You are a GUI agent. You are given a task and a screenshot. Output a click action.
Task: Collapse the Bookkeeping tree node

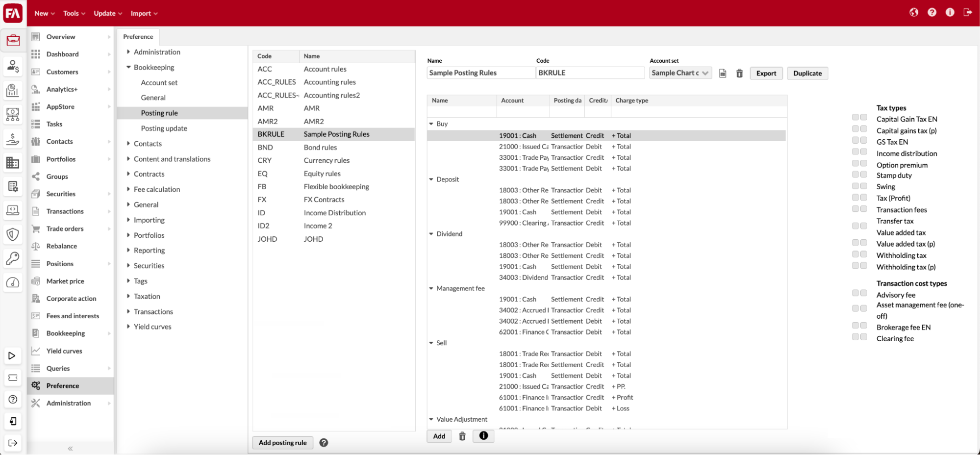(x=128, y=67)
